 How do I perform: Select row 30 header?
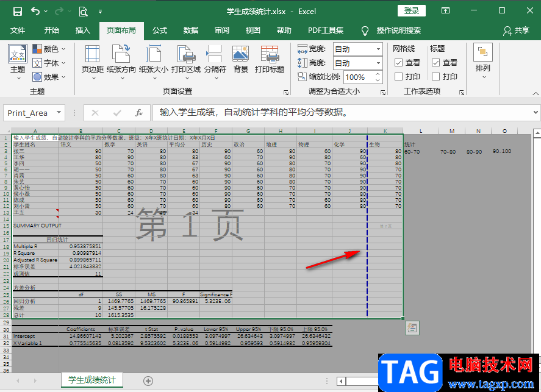click(6, 330)
